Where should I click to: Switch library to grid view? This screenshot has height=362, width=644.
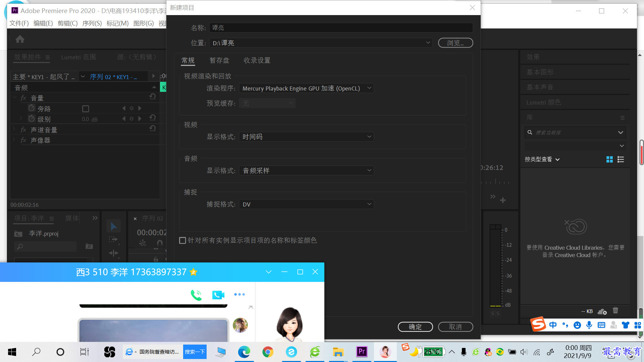click(x=609, y=160)
